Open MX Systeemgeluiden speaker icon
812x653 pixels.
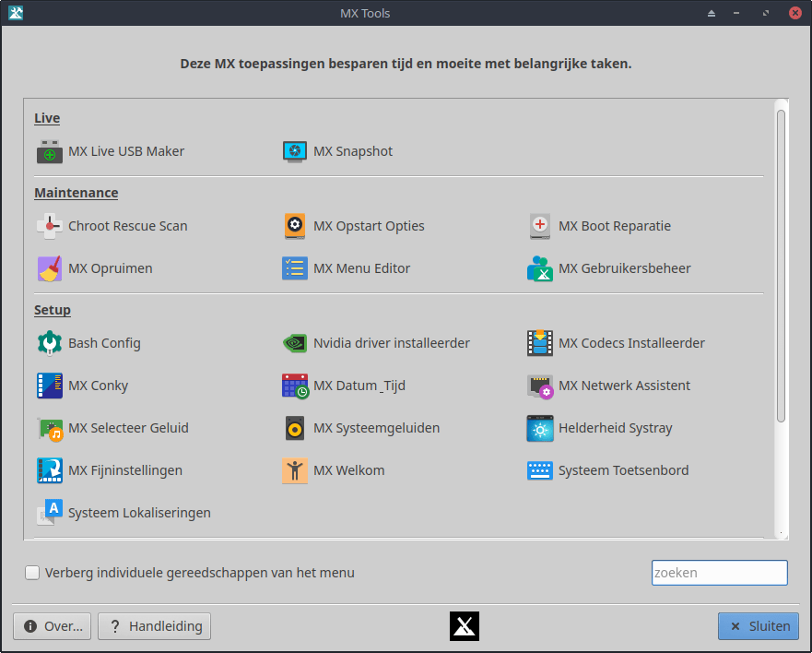click(x=295, y=428)
